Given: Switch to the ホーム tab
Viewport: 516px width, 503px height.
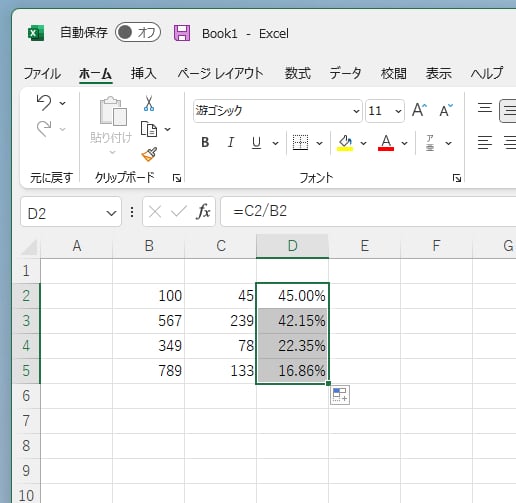Looking at the screenshot, I should pyautogui.click(x=95, y=73).
